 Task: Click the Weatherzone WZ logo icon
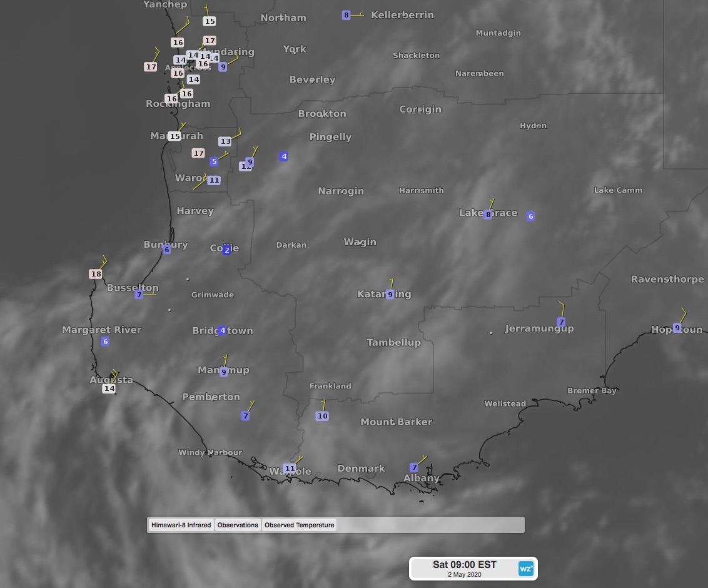(525, 568)
